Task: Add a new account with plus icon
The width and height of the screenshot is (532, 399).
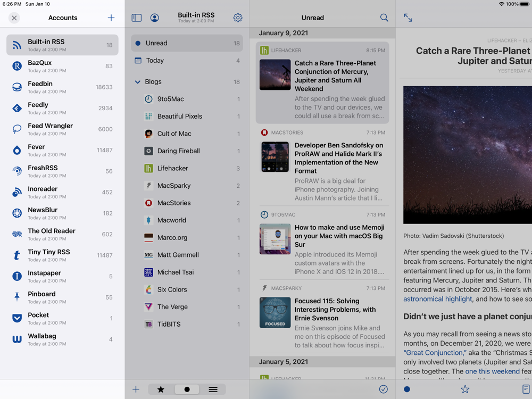Action: point(111,18)
